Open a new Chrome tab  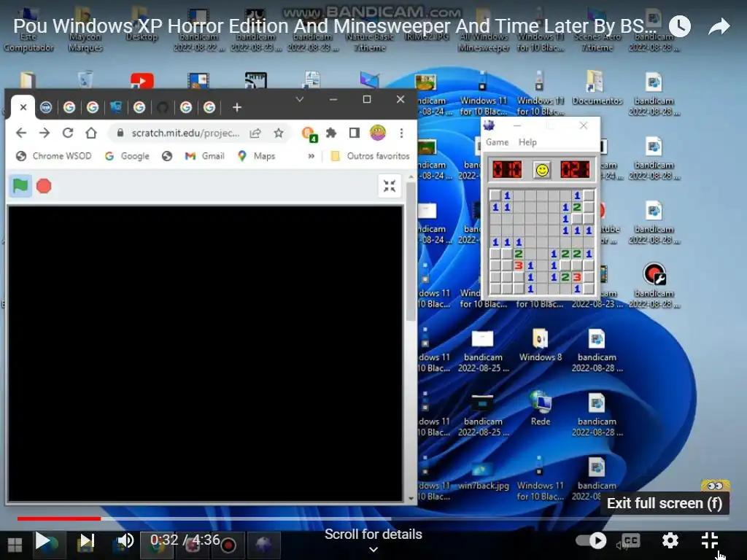[x=237, y=107]
